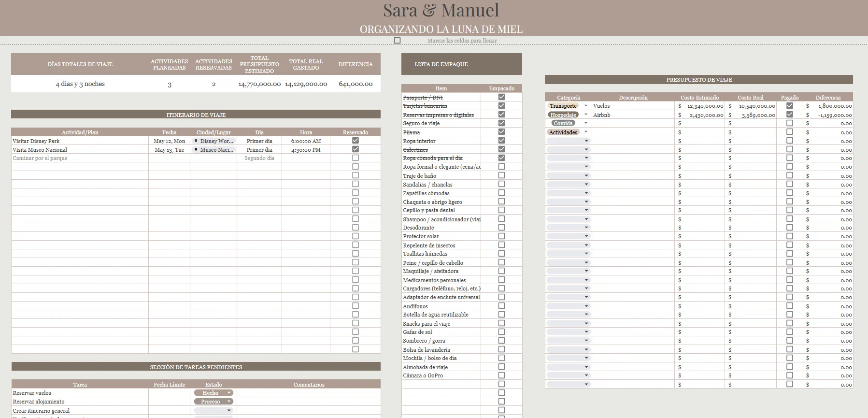Select real cost 10,540,000.00

coord(751,106)
